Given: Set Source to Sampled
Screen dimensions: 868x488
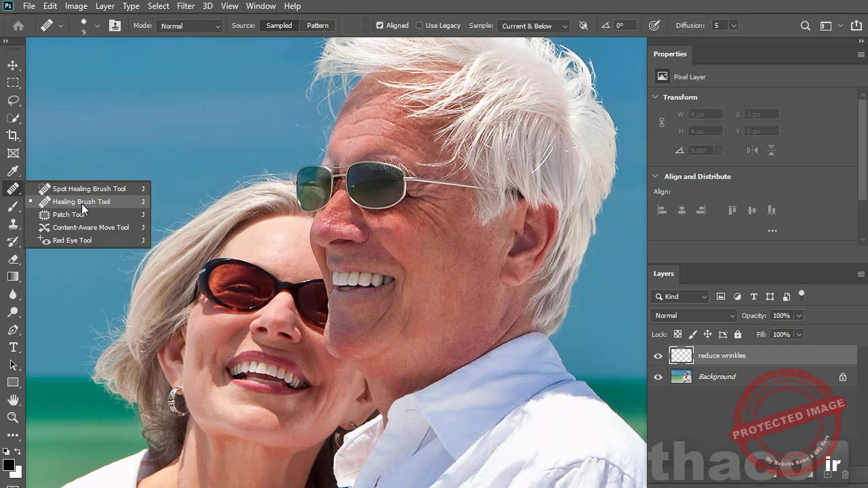Looking at the screenshot, I should click(279, 26).
